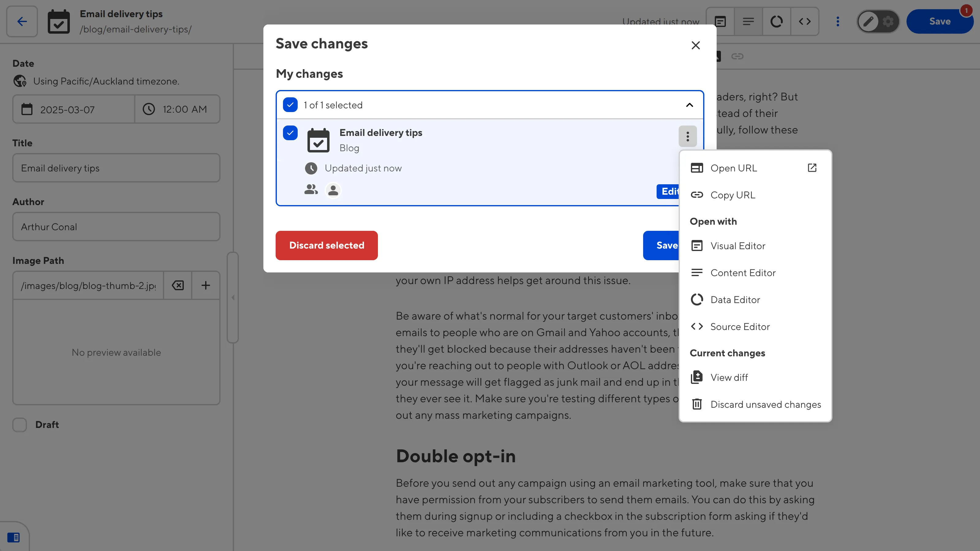The height and width of the screenshot is (551, 980).
Task: Collapse the 1 of 1 selected section
Action: pos(690,105)
